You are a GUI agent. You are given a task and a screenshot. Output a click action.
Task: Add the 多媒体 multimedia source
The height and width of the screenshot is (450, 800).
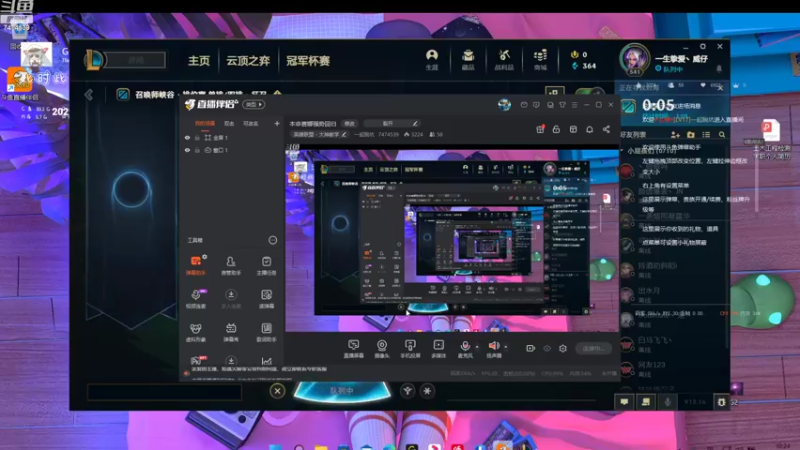pos(439,349)
